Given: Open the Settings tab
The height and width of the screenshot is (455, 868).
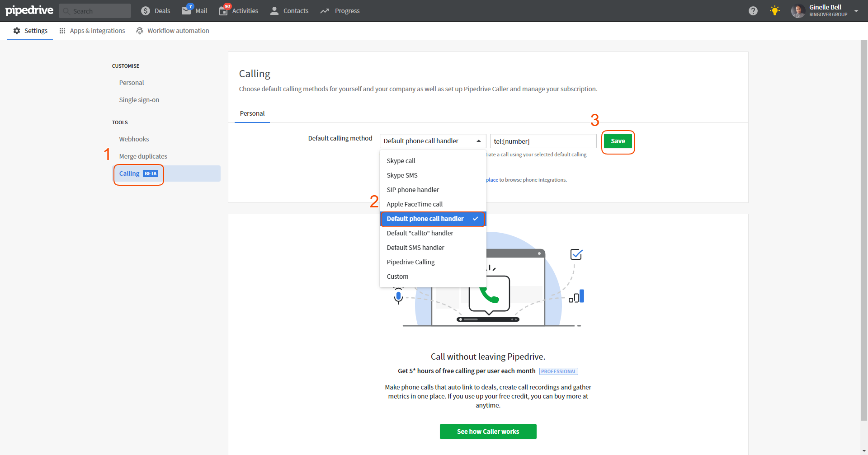Looking at the screenshot, I should (x=30, y=31).
